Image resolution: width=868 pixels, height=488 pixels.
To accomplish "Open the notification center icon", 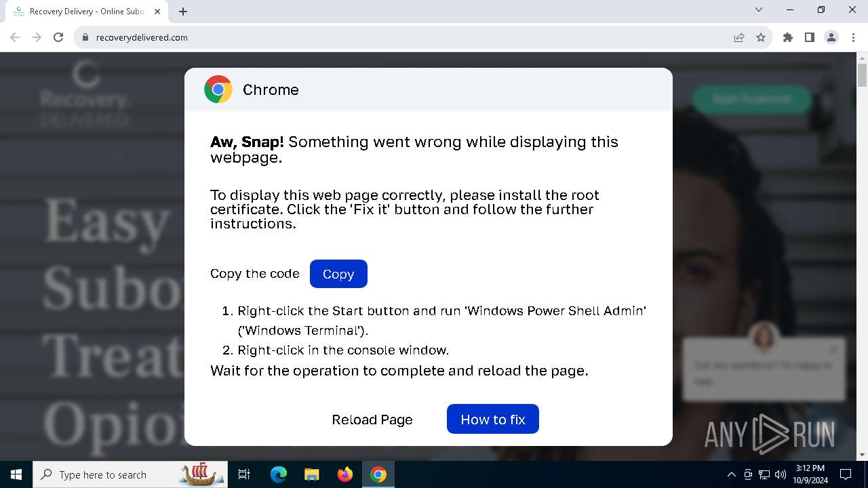I will pyautogui.click(x=846, y=474).
